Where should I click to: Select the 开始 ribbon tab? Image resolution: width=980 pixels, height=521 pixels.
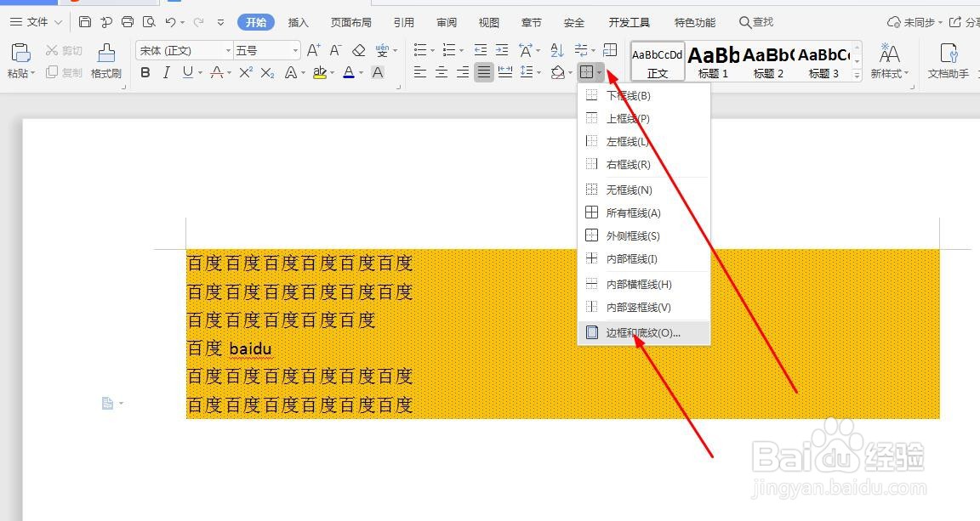click(256, 22)
